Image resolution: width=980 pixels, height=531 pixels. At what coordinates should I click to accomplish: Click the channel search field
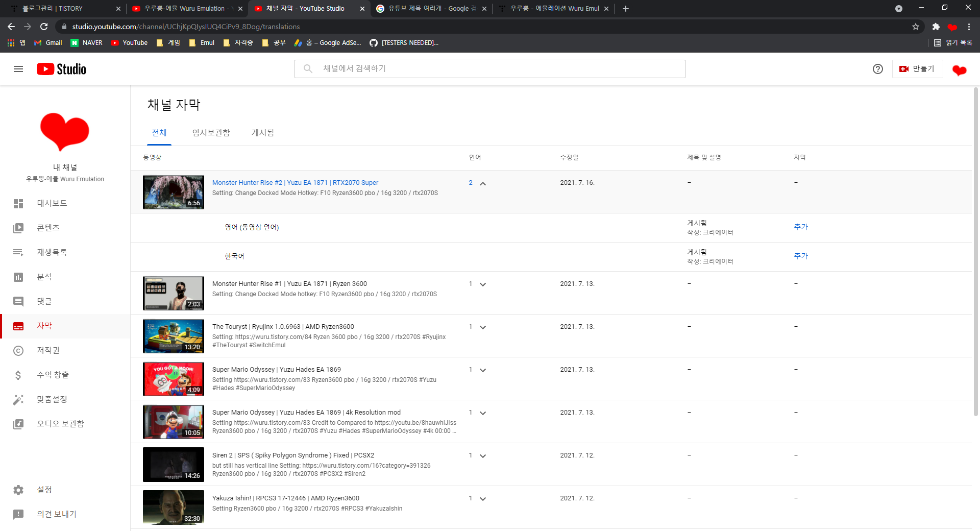pos(489,69)
